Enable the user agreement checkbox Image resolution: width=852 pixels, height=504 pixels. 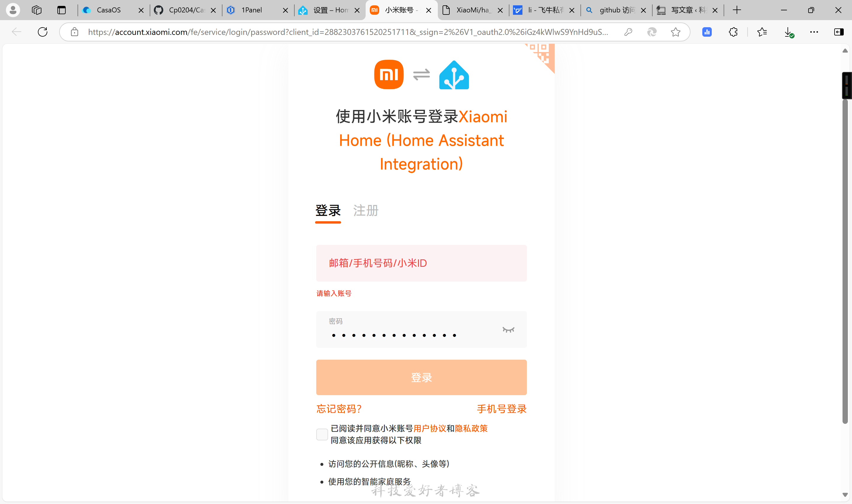coord(322,434)
